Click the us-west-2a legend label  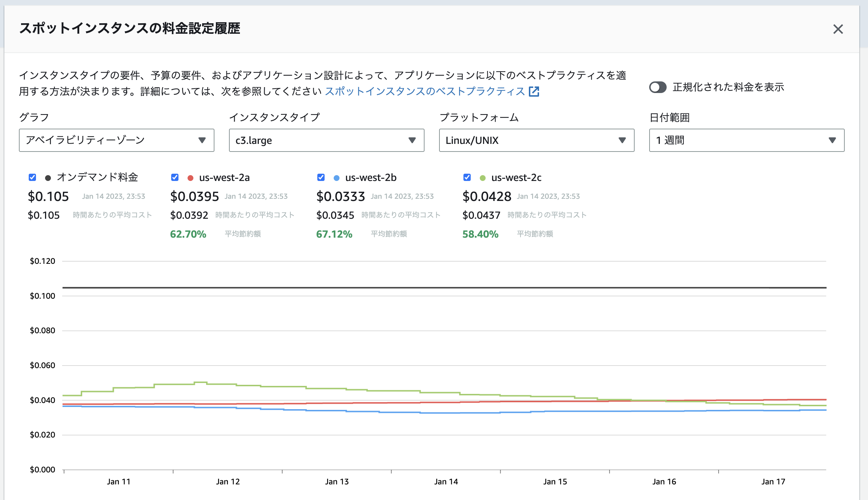tap(224, 178)
